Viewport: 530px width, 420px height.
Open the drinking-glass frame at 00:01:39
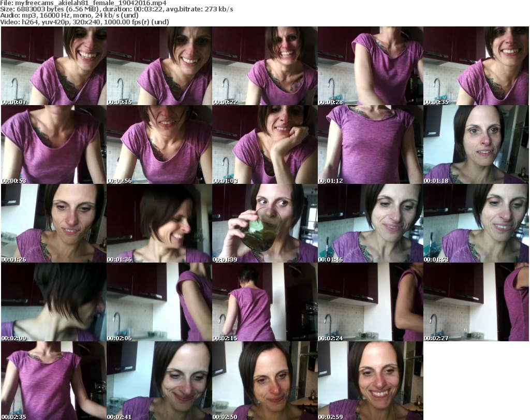coord(264,223)
